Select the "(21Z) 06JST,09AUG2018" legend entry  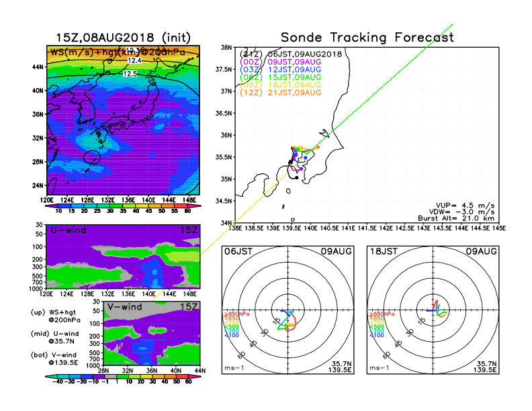[291, 54]
